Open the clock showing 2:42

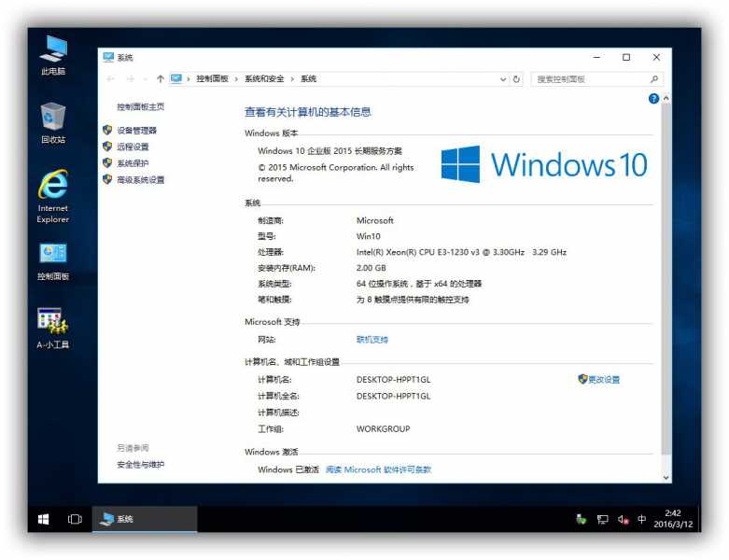click(x=673, y=519)
